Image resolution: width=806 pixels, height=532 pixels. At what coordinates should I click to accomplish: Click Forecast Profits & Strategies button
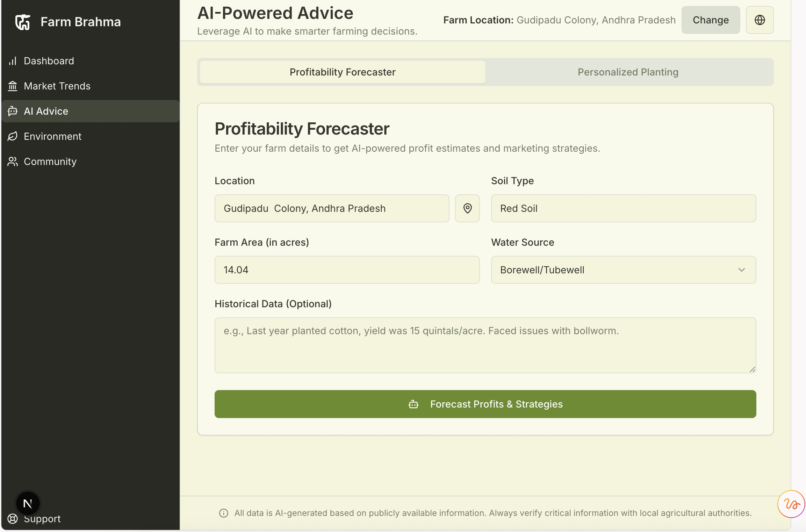(x=485, y=404)
